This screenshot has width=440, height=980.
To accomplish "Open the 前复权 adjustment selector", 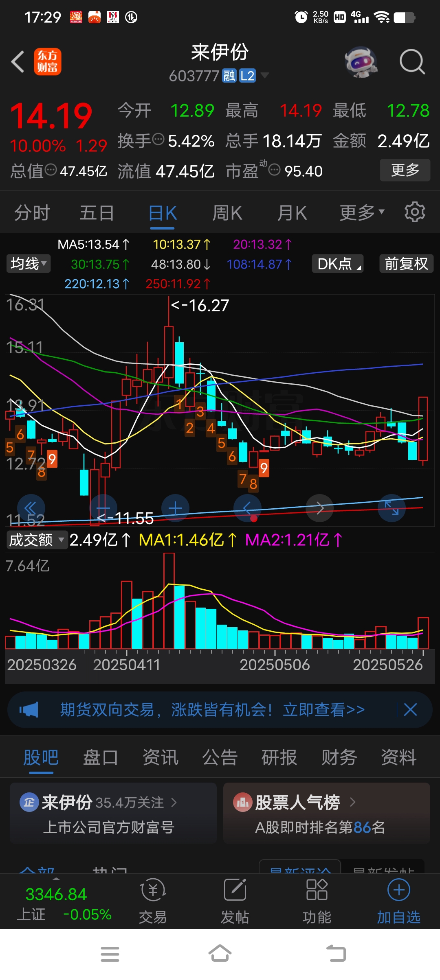I will coord(406,264).
